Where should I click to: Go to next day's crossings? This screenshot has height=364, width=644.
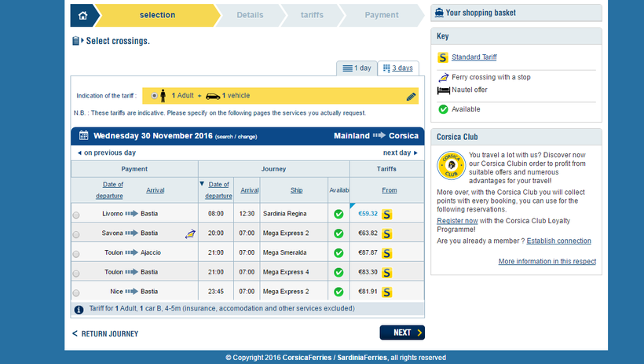click(x=400, y=153)
